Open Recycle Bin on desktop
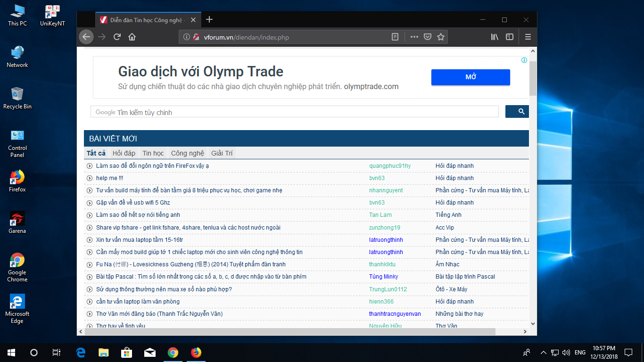 click(x=17, y=99)
